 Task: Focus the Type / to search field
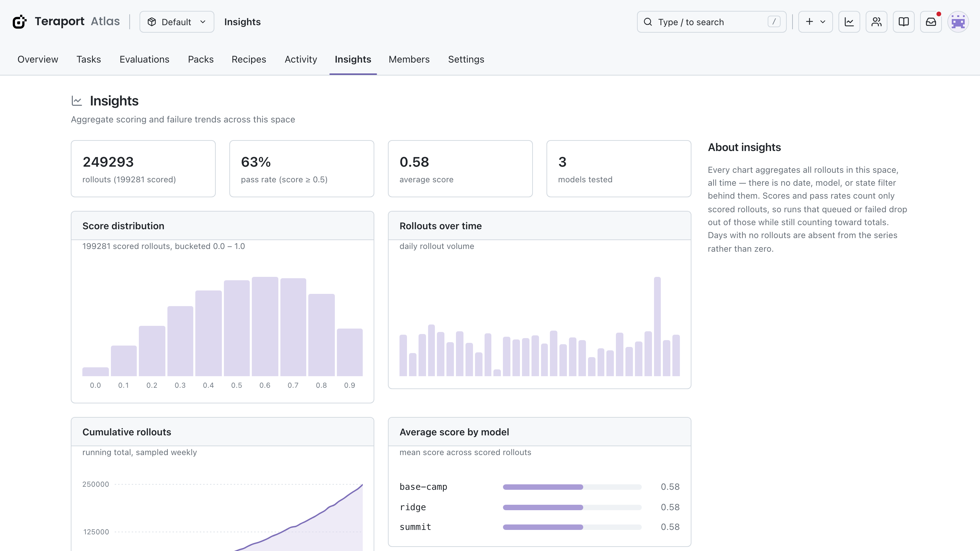point(712,22)
